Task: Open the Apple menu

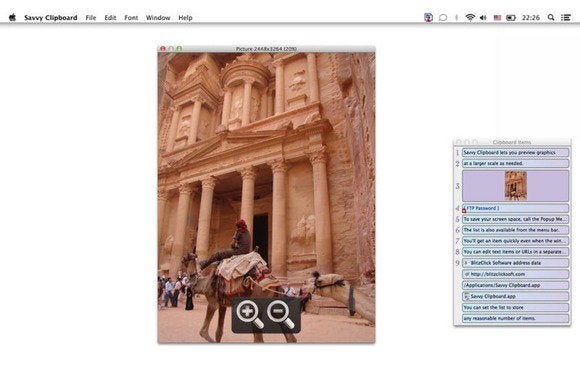Action: click(x=12, y=17)
